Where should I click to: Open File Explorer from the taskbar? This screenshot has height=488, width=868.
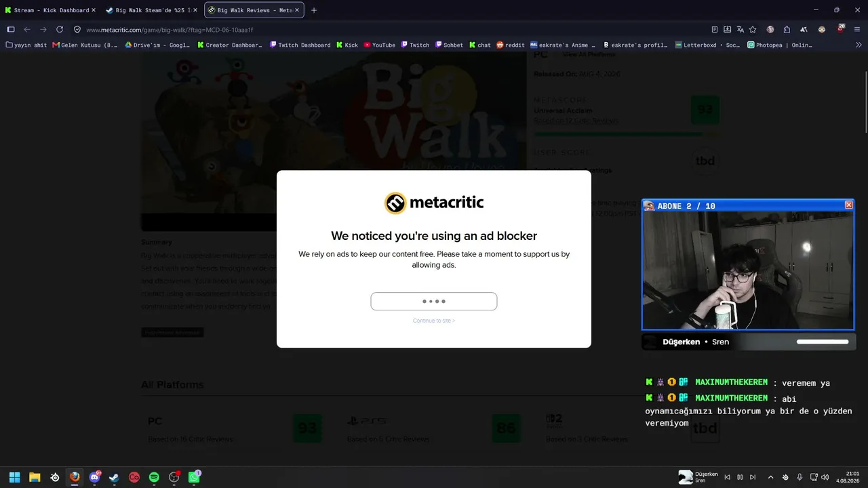pos(35,477)
